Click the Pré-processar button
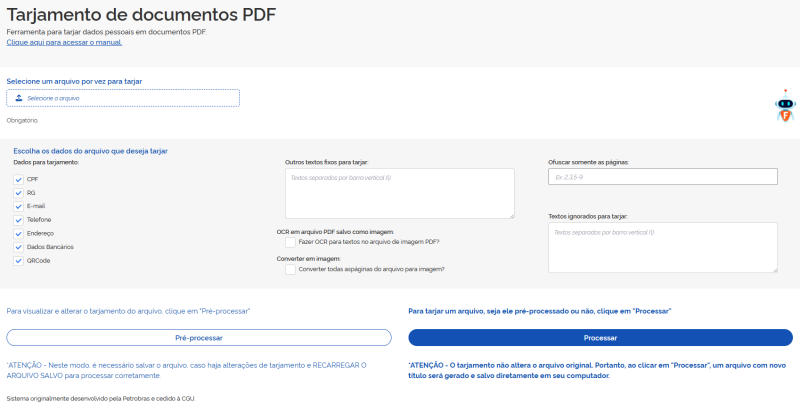 tap(199, 338)
